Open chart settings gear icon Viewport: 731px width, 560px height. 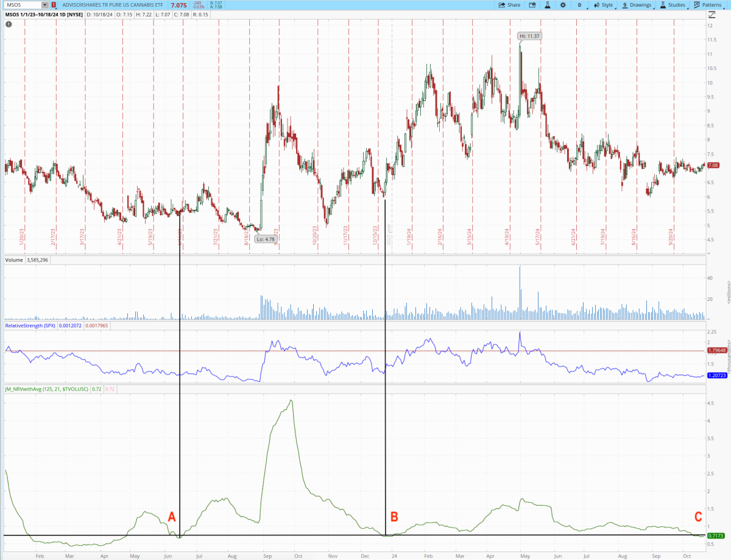click(x=562, y=5)
